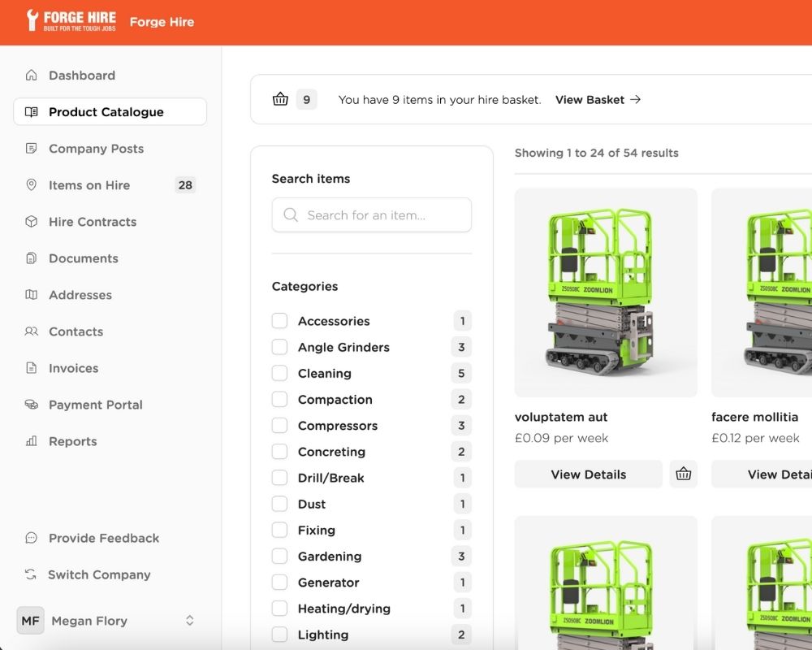Open the Dashboard page
This screenshot has width=812, height=650.
click(x=110, y=76)
